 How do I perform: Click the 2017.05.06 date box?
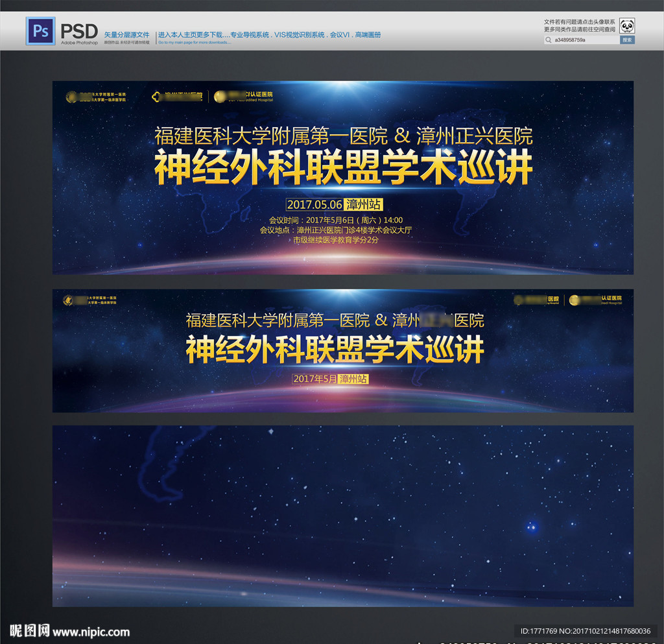pos(314,204)
